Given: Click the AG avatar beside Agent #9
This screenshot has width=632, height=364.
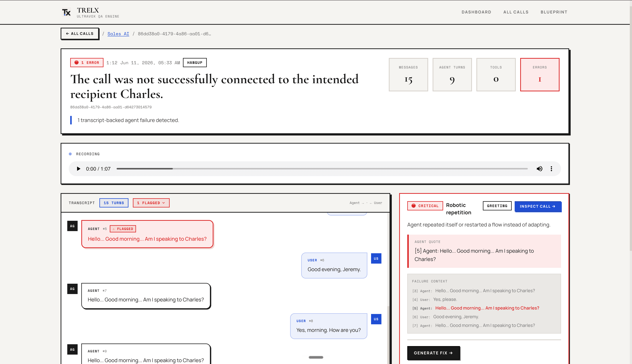Looking at the screenshot, I should click(72, 349).
